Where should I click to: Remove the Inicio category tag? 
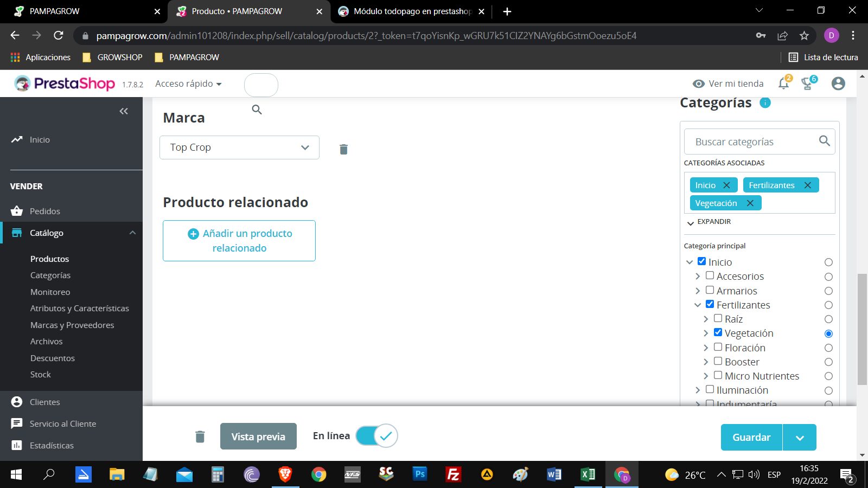(726, 185)
